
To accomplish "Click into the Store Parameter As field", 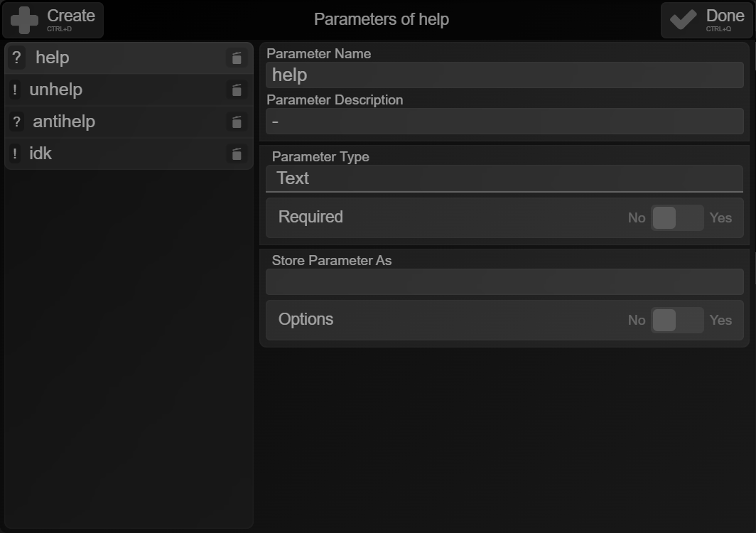I will [x=504, y=281].
